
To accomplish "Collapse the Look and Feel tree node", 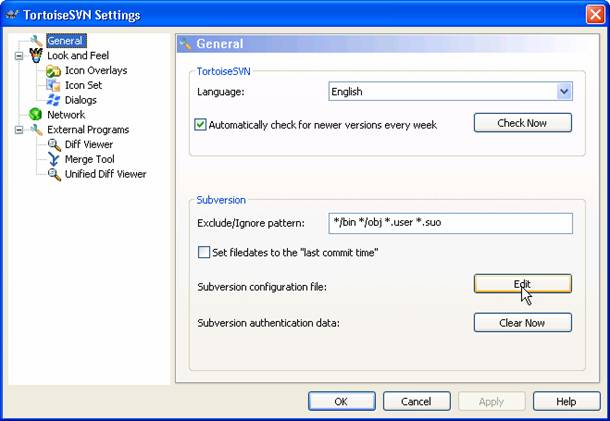I will (x=19, y=56).
